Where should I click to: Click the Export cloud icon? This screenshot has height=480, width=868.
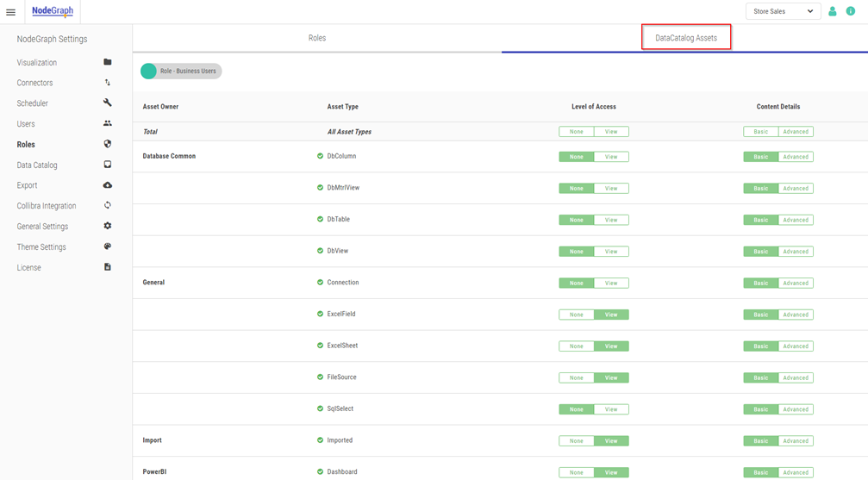(x=108, y=185)
